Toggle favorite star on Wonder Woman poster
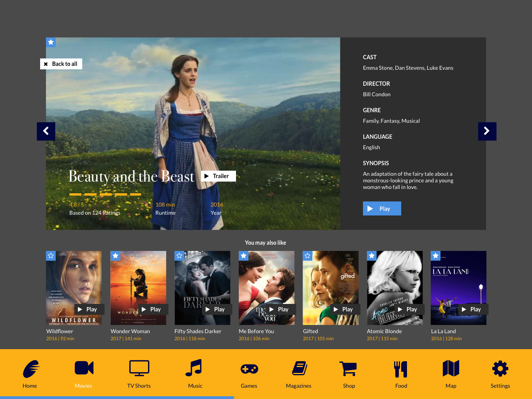This screenshot has width=532, height=399. click(x=115, y=256)
